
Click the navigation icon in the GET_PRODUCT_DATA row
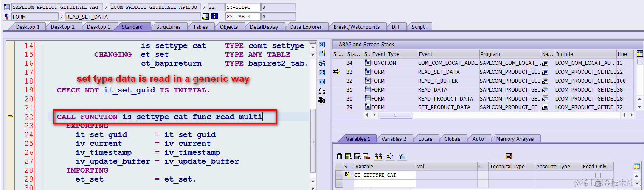pyautogui.click(x=545, y=107)
